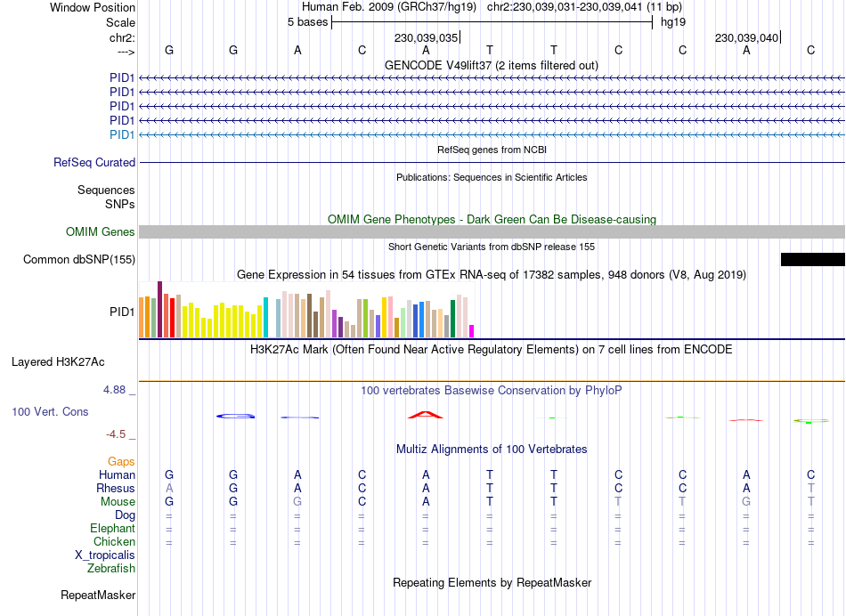Click tallest dark magenta GTEx bar
Image resolution: width=846 pixels, height=616 pixels.
[159, 309]
